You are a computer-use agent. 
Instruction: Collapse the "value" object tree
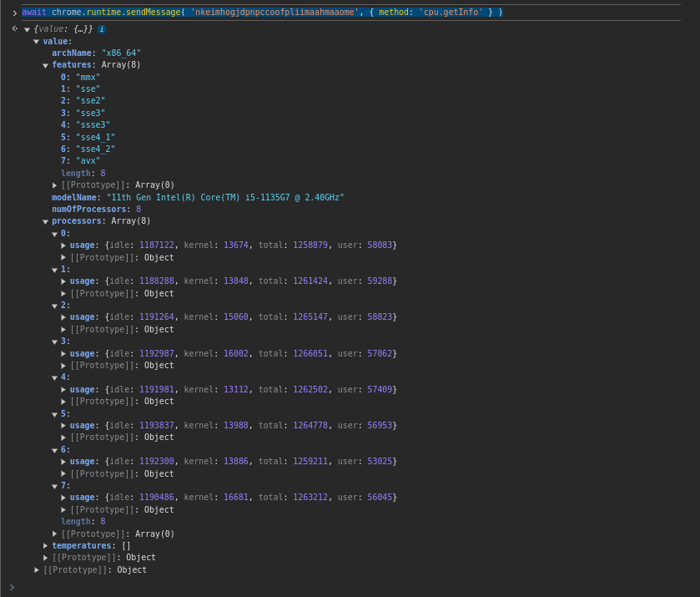(36, 41)
